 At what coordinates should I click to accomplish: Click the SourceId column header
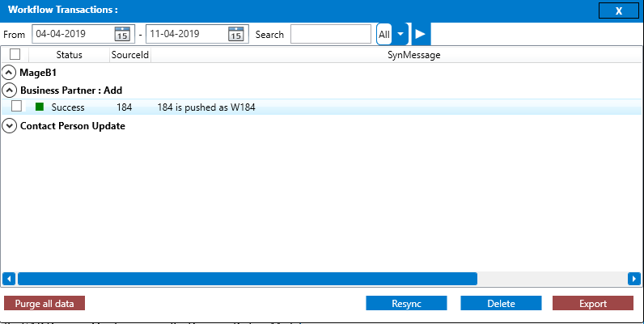(x=129, y=54)
